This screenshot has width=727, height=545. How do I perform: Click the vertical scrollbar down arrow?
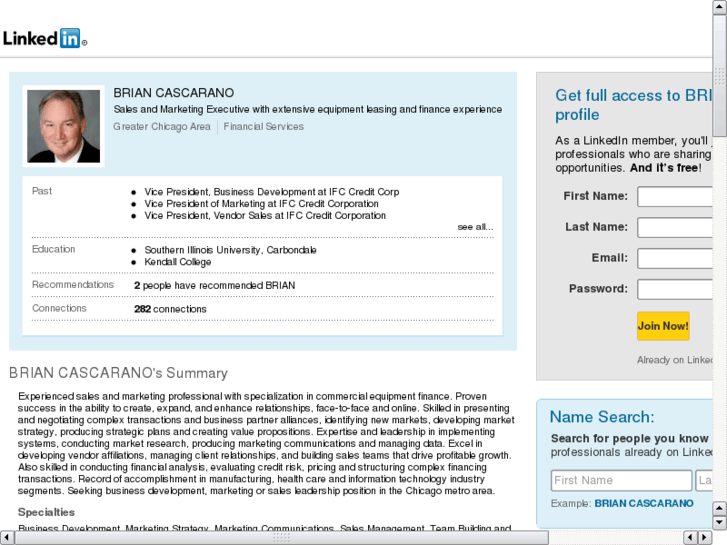[720, 523]
